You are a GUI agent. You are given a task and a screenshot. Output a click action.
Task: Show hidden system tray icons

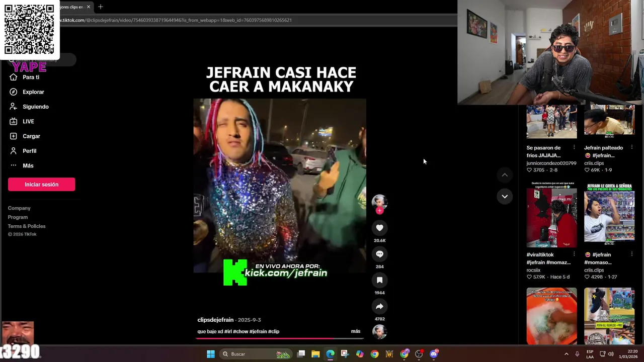tap(566, 354)
